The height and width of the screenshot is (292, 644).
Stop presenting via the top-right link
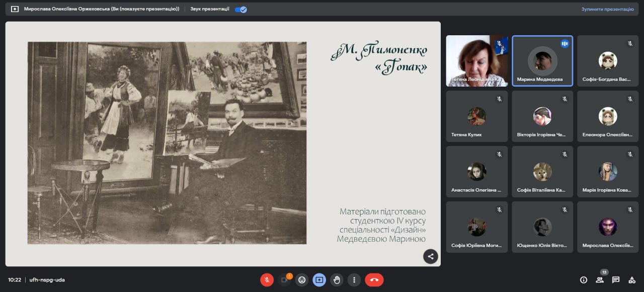pos(607,9)
